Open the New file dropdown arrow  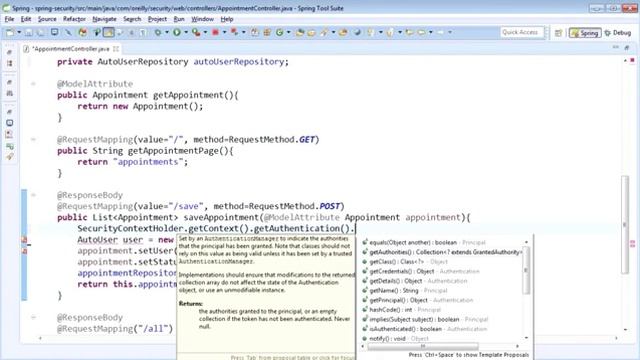click(x=19, y=33)
